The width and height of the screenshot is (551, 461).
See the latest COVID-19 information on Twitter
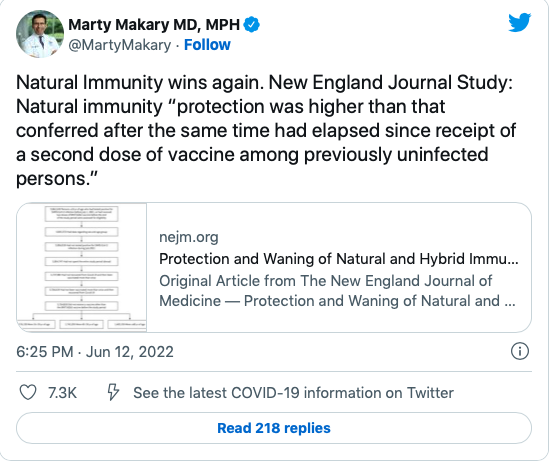click(293, 393)
